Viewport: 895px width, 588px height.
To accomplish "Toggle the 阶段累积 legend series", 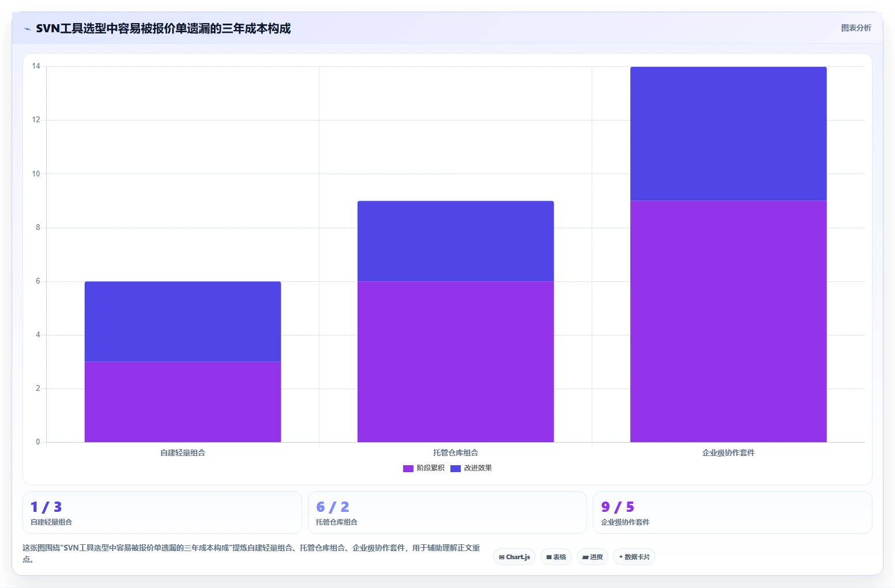I will click(x=424, y=468).
